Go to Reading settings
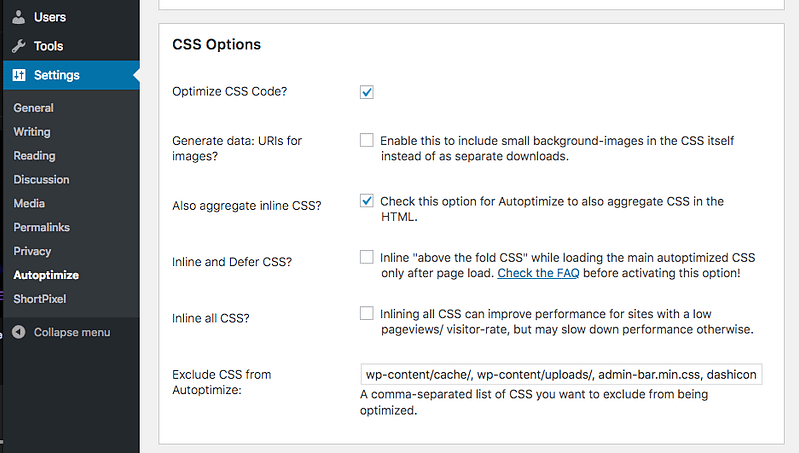 [35, 156]
